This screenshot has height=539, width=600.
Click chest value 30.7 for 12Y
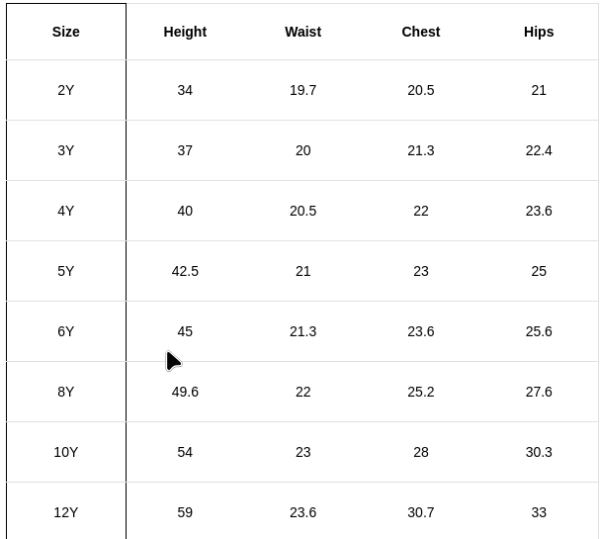[x=421, y=513]
